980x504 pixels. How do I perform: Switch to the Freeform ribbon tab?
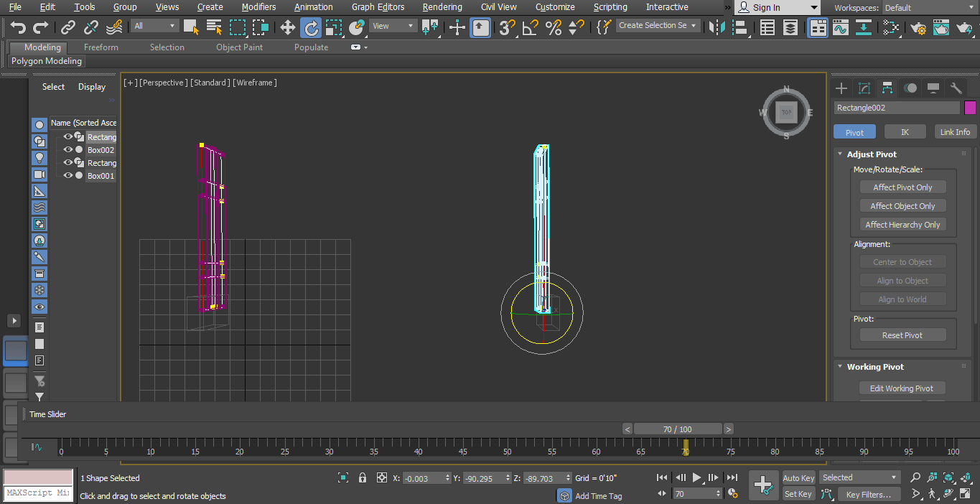100,47
